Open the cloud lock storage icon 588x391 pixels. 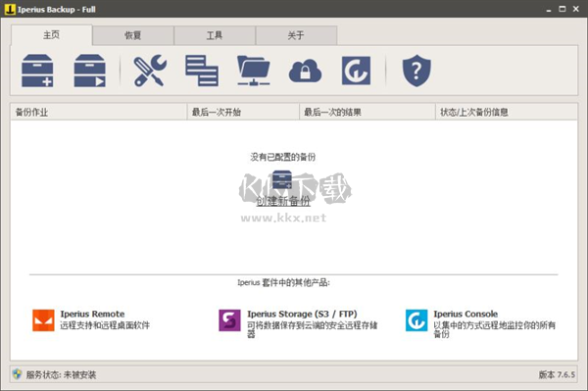[x=305, y=71]
